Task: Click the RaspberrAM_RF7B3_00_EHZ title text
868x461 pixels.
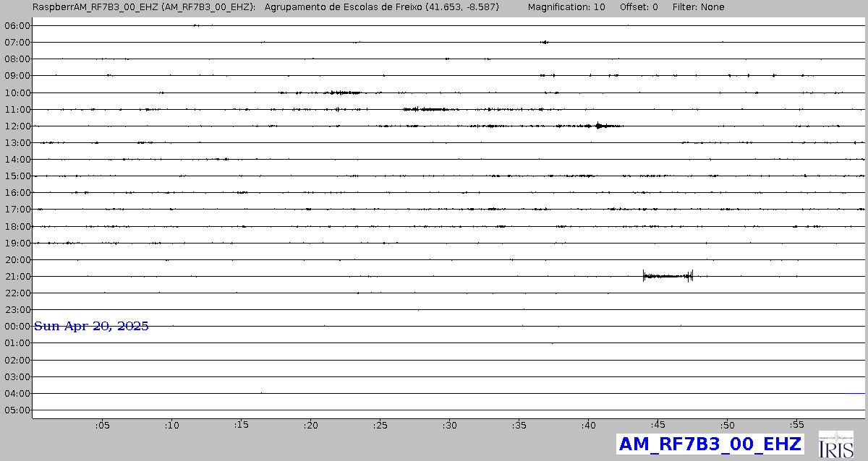Action: tap(144, 7)
